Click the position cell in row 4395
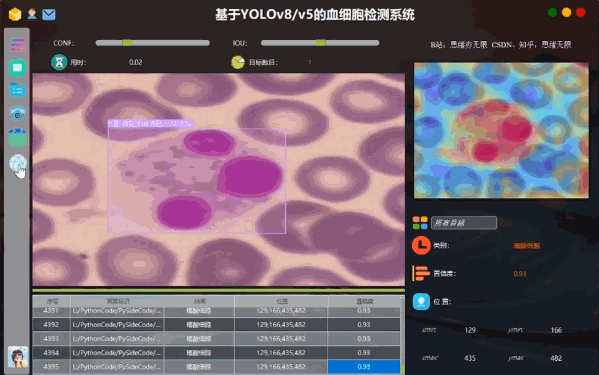Image resolution: width=599 pixels, height=375 pixels. pos(281,367)
